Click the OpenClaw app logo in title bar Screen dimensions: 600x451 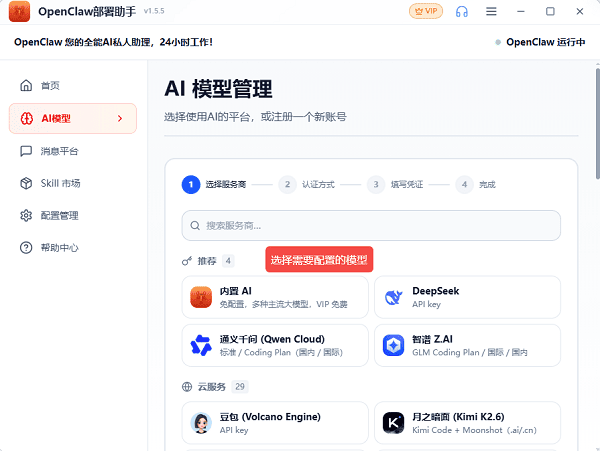[x=20, y=11]
